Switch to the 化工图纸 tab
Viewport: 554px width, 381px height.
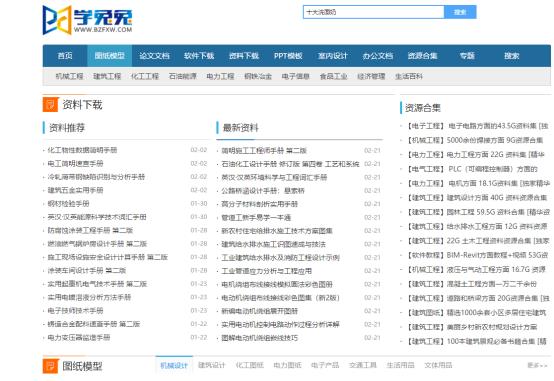tap(249, 365)
